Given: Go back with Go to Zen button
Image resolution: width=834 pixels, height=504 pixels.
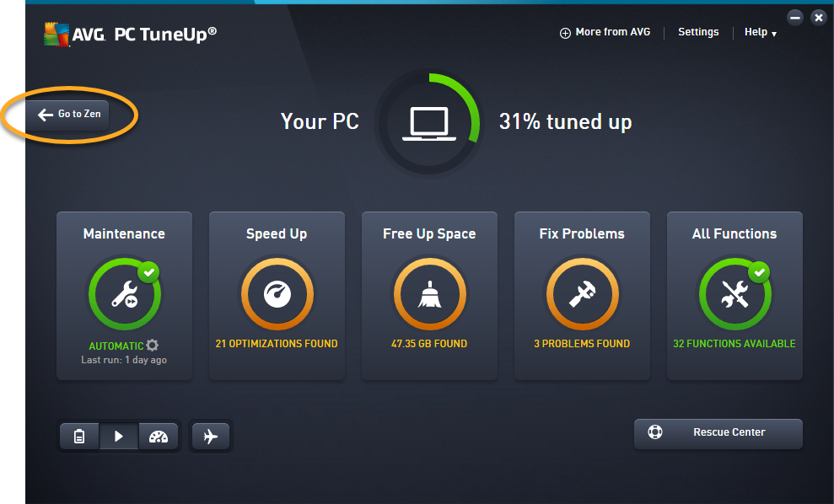Looking at the screenshot, I should point(67,115).
